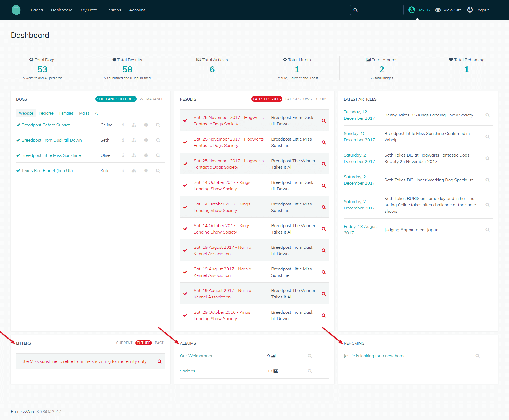509x420 pixels.
Task: Click magnifier for Little Miss sunshine litter
Action: coord(160,361)
